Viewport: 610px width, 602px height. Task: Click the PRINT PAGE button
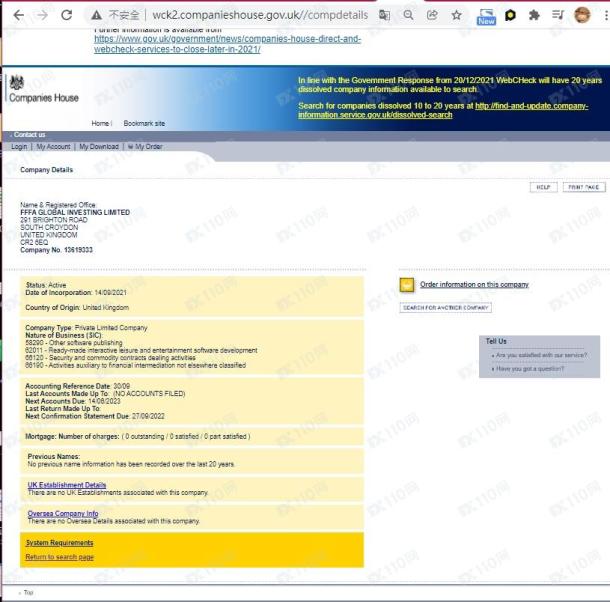pos(584,187)
